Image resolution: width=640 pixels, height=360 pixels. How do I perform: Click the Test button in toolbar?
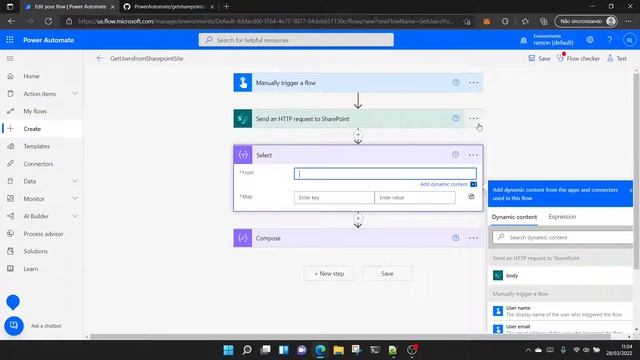coord(617,58)
